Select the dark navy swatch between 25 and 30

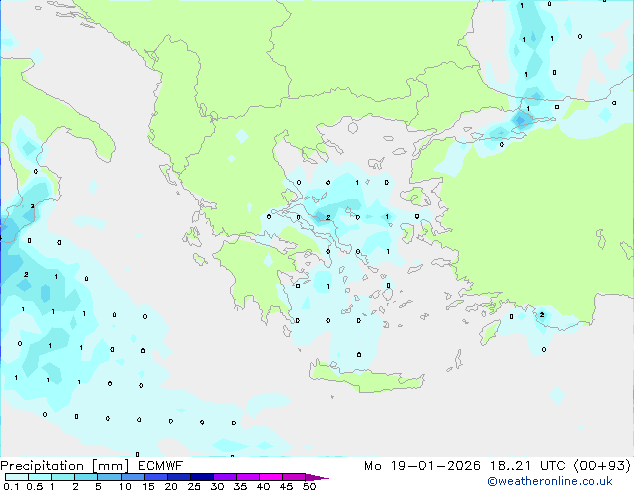click(202, 477)
